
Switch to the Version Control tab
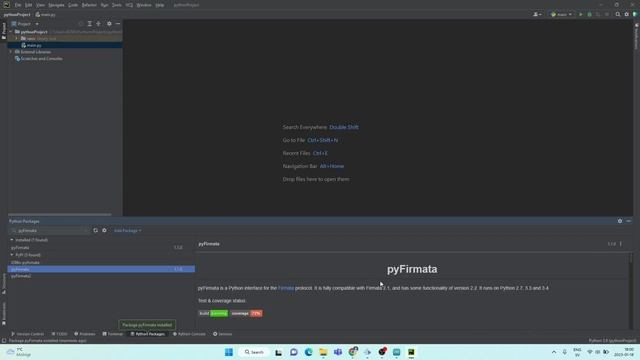point(27,334)
